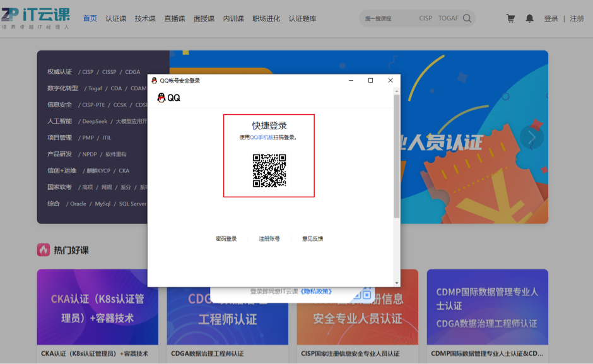This screenshot has height=364, width=593.
Task: Click the 密码登录 link
Action: [x=226, y=239]
